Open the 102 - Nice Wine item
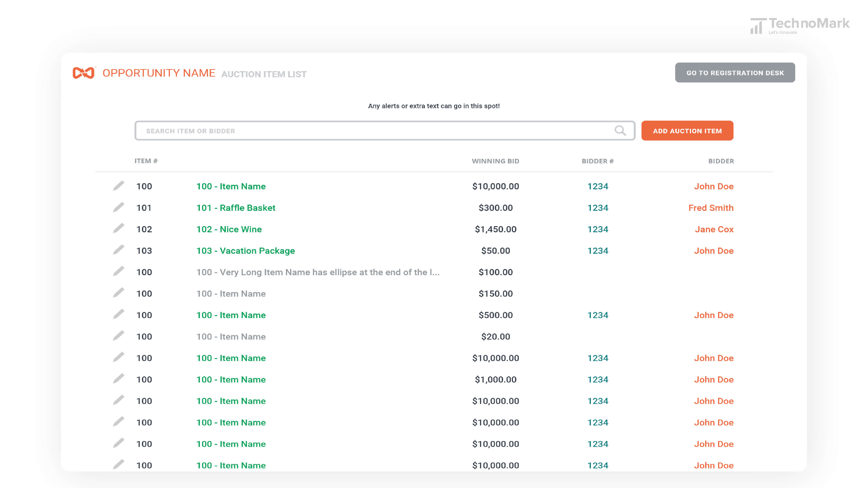Viewport: 868px width, 488px height. 229,229
